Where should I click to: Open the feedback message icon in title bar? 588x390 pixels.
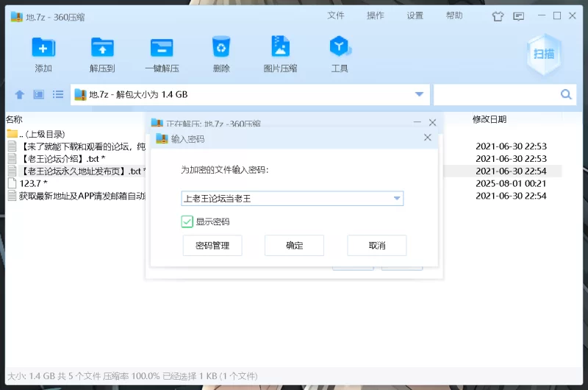pyautogui.click(x=519, y=16)
